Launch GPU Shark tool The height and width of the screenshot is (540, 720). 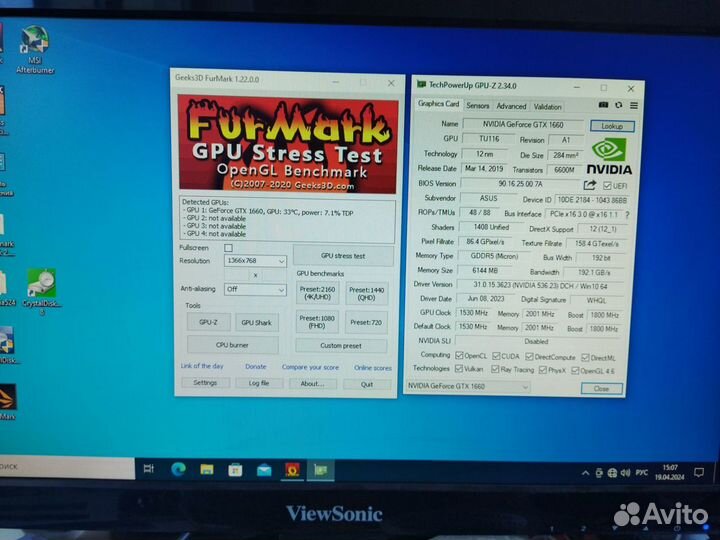(256, 323)
